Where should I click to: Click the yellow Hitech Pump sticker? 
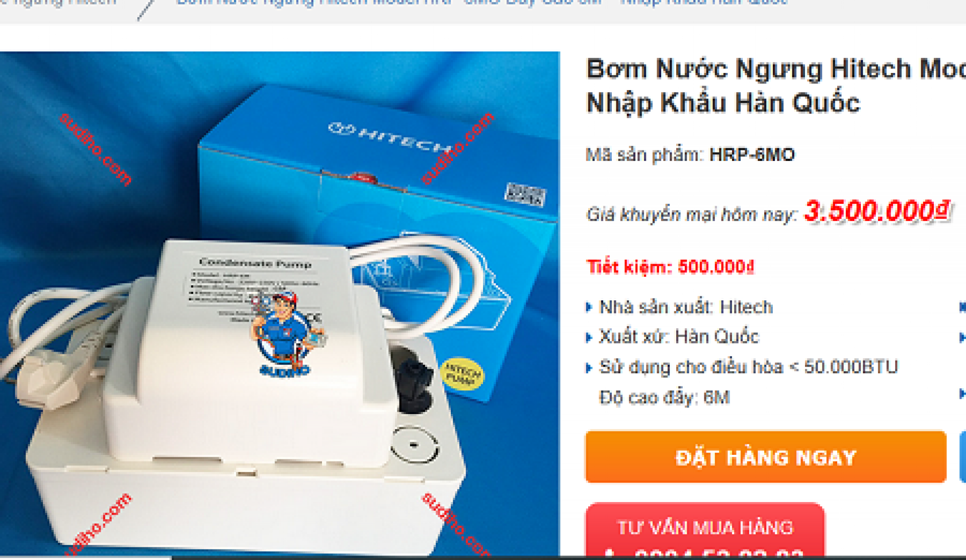(463, 373)
